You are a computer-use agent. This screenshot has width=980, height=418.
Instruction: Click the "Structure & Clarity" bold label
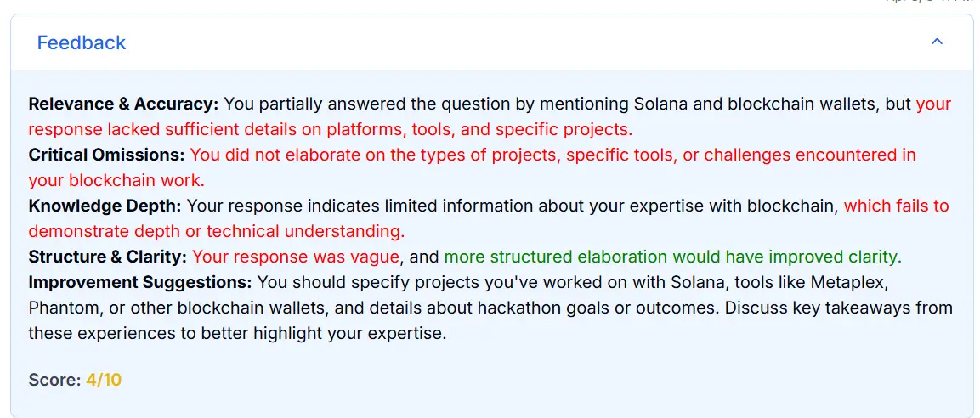(x=107, y=257)
